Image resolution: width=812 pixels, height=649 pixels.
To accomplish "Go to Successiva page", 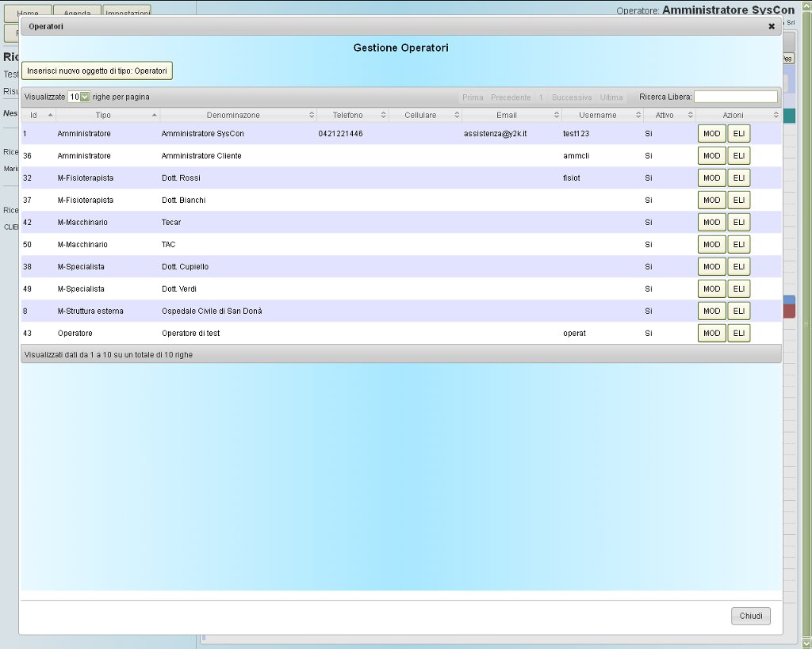I will pyautogui.click(x=571, y=97).
